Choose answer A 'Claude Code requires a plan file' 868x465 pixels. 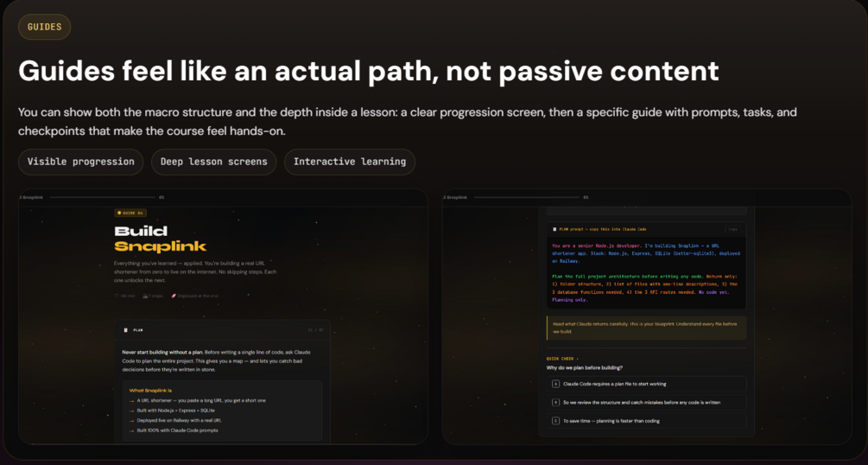(x=646, y=384)
